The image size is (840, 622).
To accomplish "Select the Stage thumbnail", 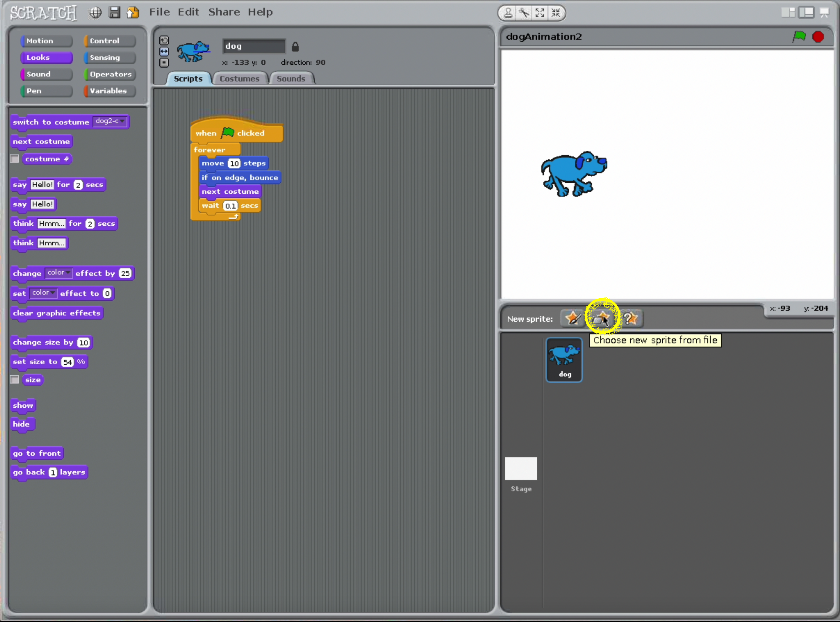I will point(521,469).
